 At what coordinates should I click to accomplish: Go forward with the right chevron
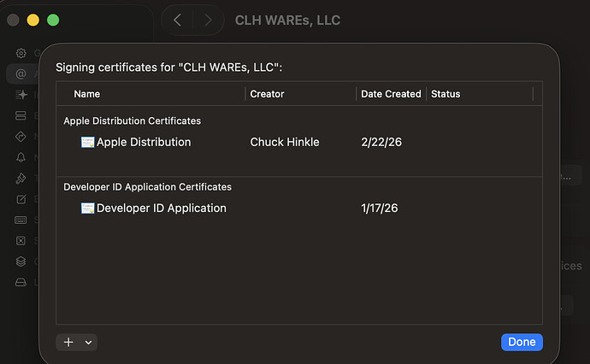pyautogui.click(x=208, y=20)
